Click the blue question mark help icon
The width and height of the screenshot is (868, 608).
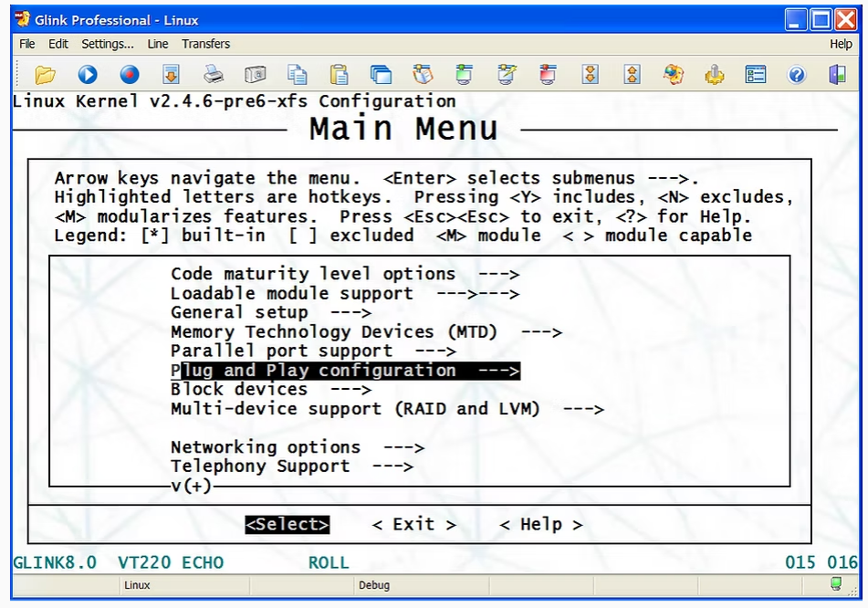[x=797, y=75]
